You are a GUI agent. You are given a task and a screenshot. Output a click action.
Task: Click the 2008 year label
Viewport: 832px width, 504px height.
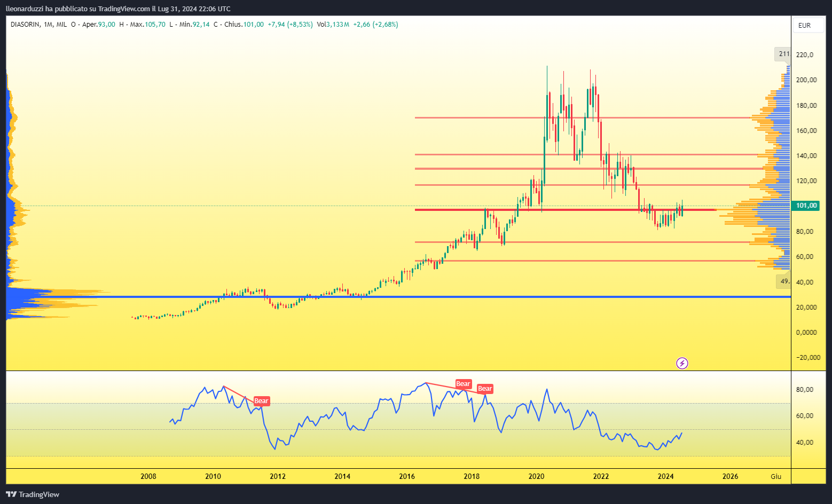(x=148, y=476)
